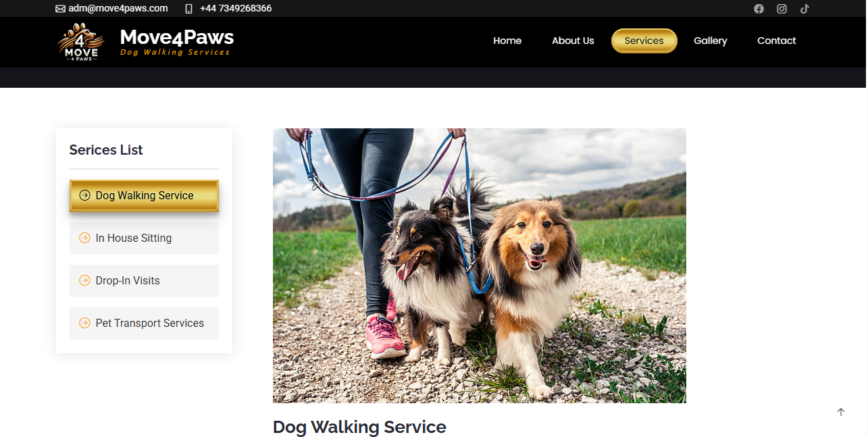Viewport: 868px width, 437px height.
Task: Click the dog walking photo
Action: [x=480, y=265]
